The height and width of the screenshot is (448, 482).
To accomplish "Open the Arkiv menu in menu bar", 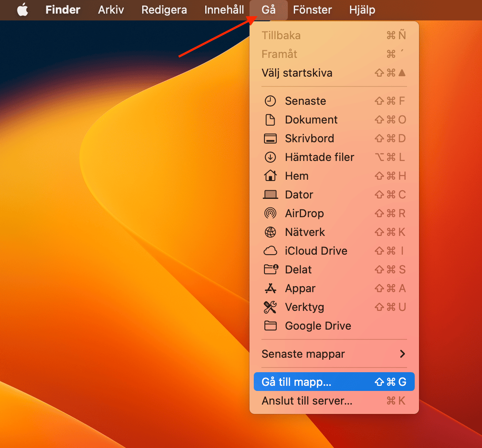I will coord(111,10).
